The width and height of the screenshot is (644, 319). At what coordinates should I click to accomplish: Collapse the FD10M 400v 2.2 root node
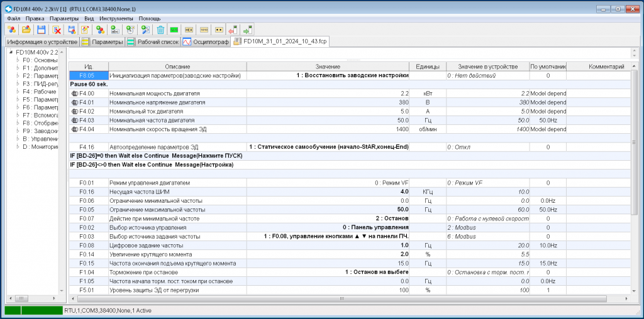tap(11, 53)
